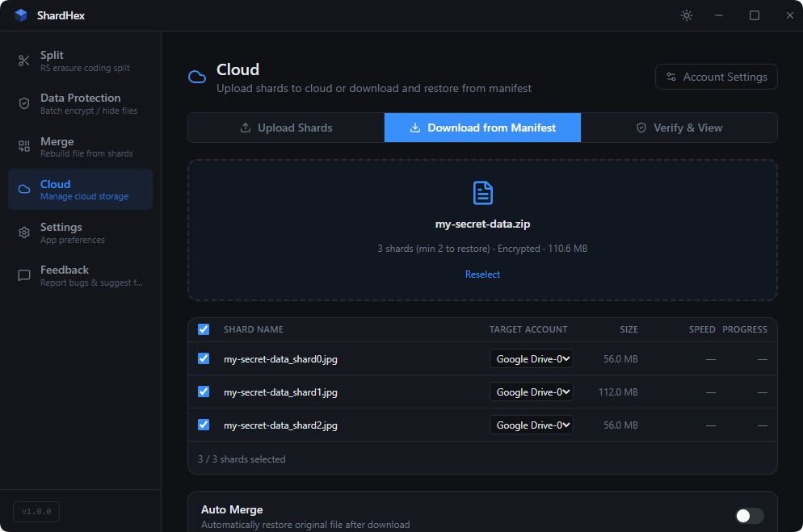
Task: Click the Data Protection shield icon
Action: [24, 103]
